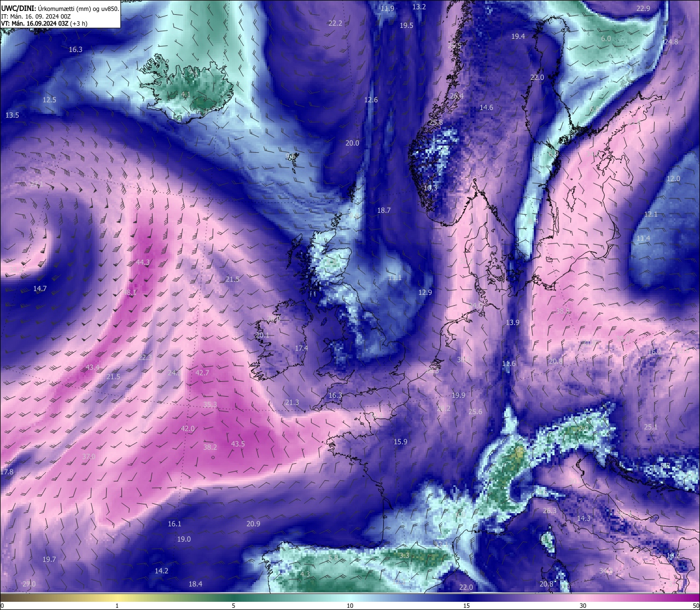Click the 12.6 value label
Screen dimensions: 700x610
click(371, 100)
